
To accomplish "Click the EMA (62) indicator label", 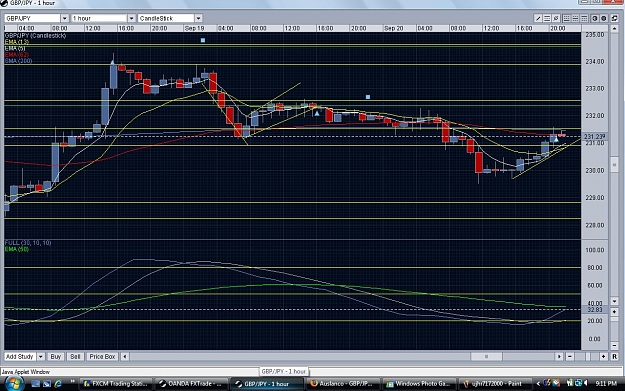I will pos(17,55).
